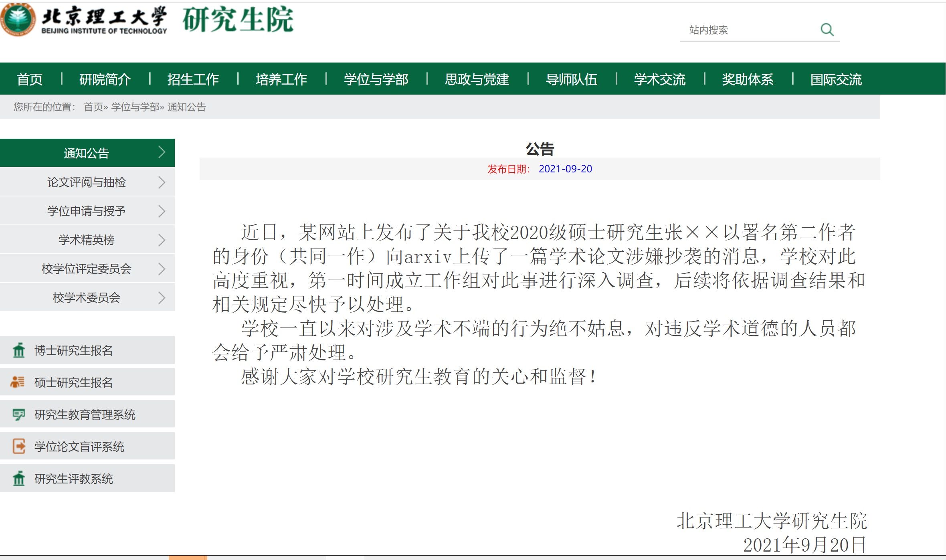Click the 博士研究生报名 building icon
Screen dimensions: 946x560
coord(18,350)
